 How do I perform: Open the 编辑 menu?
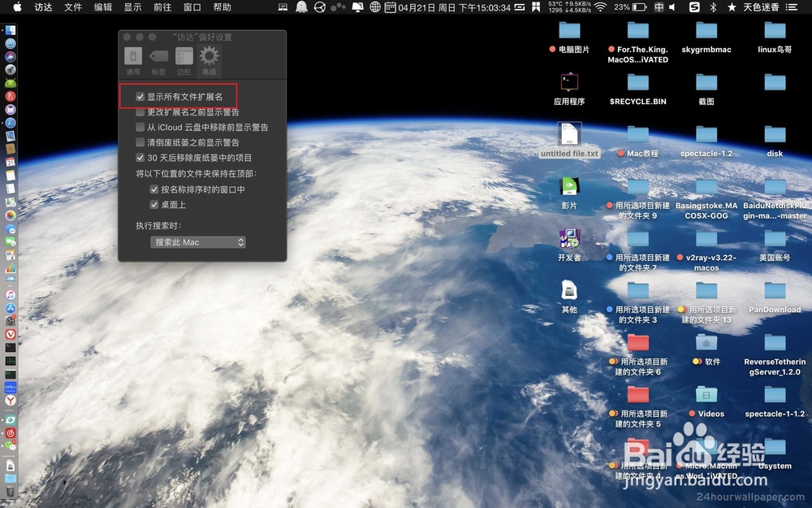tap(103, 7)
